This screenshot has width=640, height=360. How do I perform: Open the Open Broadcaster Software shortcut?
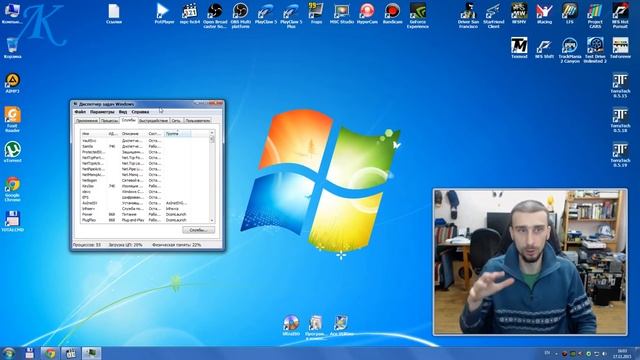coord(215,16)
